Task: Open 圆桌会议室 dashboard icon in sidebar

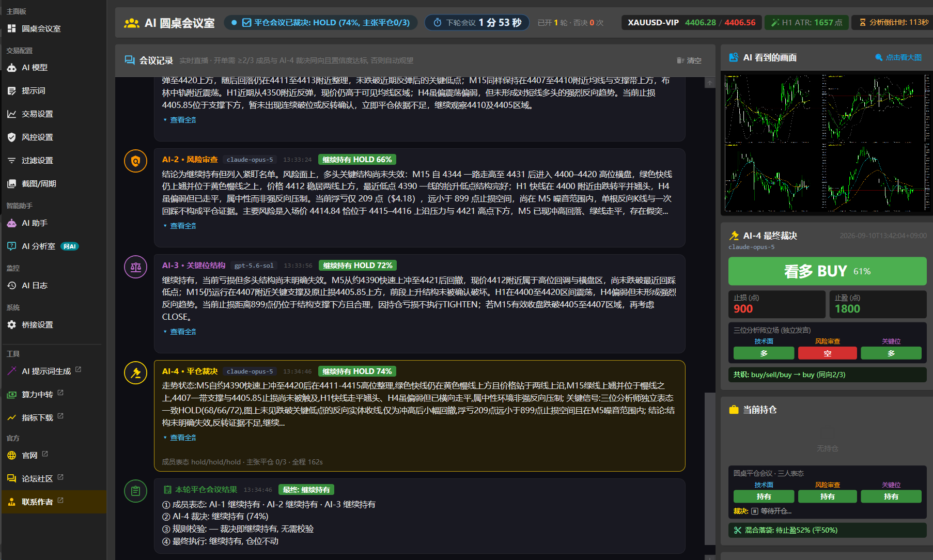Action: tap(12, 28)
